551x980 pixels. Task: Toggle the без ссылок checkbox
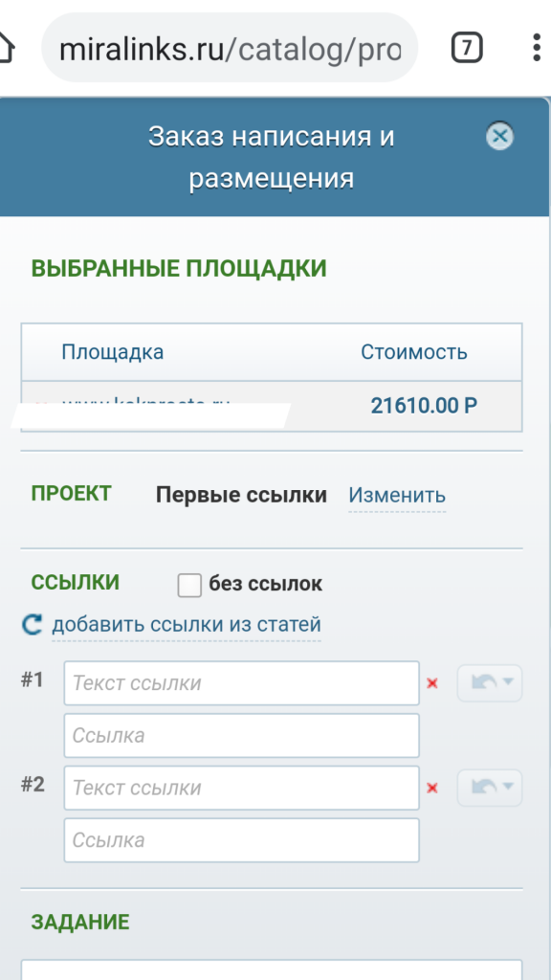(189, 586)
